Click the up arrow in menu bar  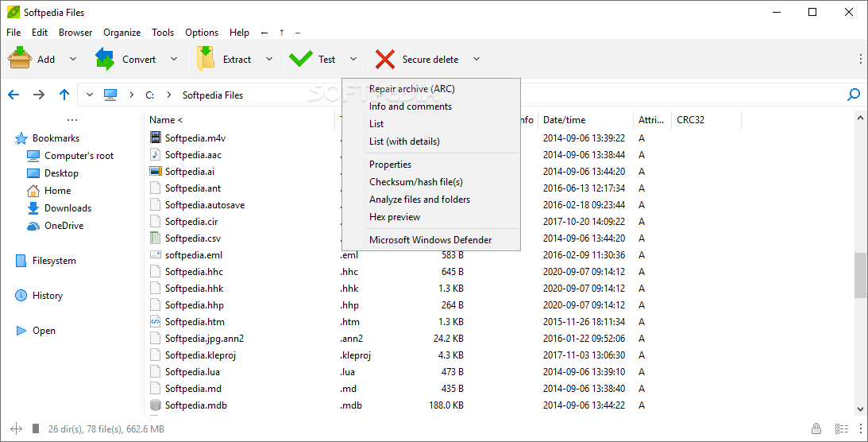pos(282,33)
